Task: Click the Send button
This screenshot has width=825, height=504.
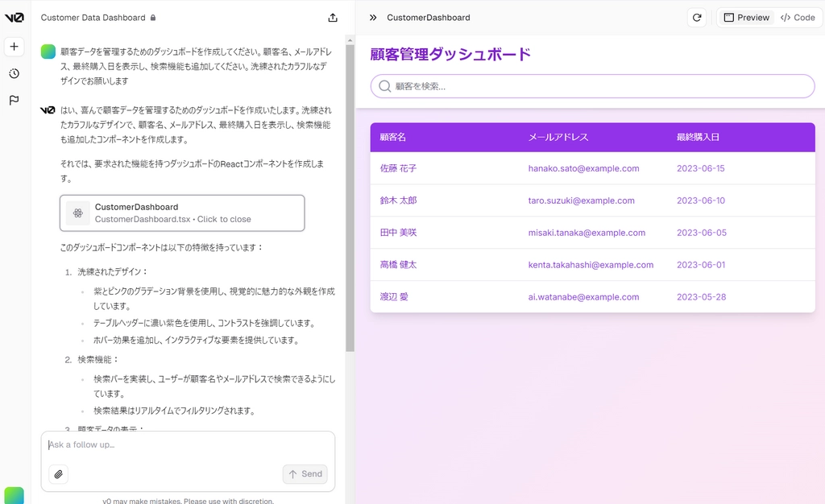Action: coord(305,474)
